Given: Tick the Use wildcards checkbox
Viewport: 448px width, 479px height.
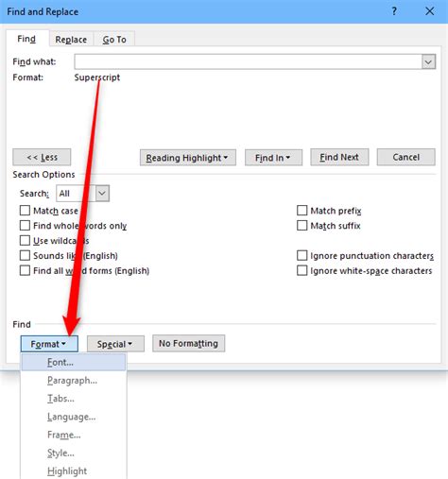Looking at the screenshot, I should click(25, 241).
